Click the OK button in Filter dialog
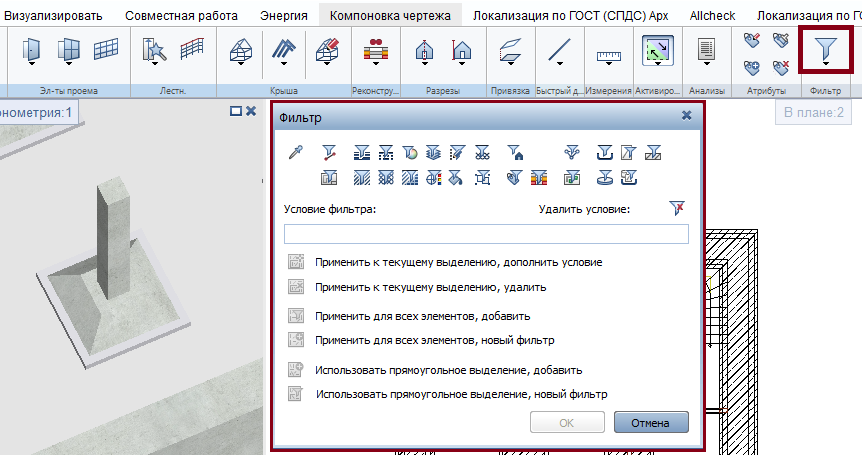862x455 pixels. tap(567, 423)
